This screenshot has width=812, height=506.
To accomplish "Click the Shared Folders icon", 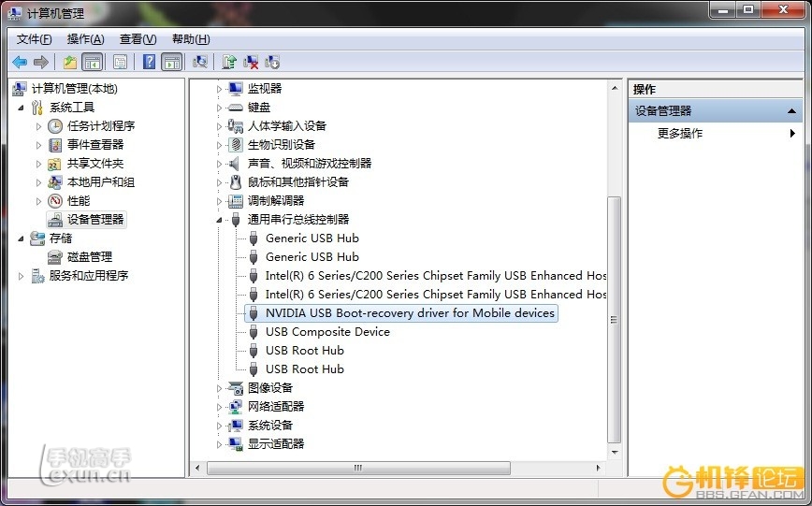I will tap(55, 164).
